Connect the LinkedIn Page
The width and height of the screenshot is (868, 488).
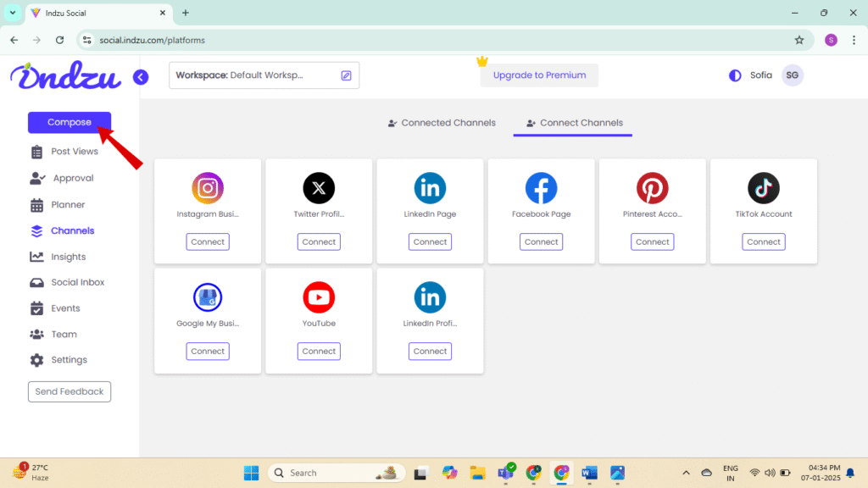pyautogui.click(x=430, y=241)
